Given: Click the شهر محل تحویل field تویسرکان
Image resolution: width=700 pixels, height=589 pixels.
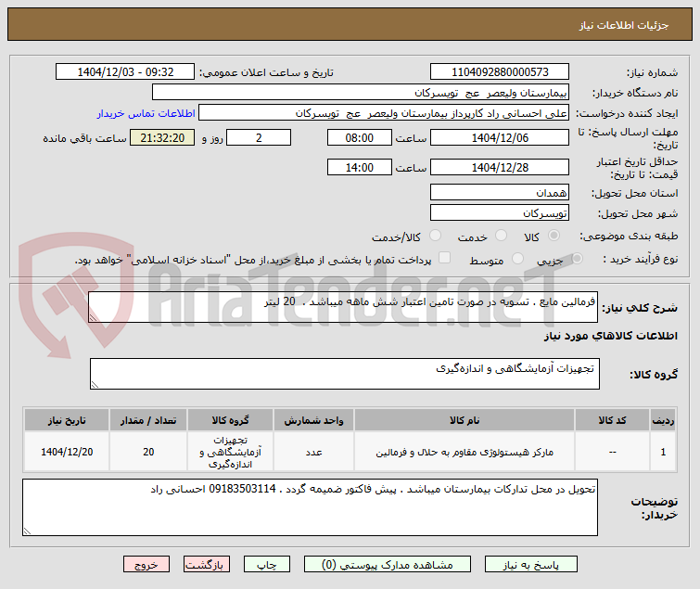Looking at the screenshot, I should point(500,212).
